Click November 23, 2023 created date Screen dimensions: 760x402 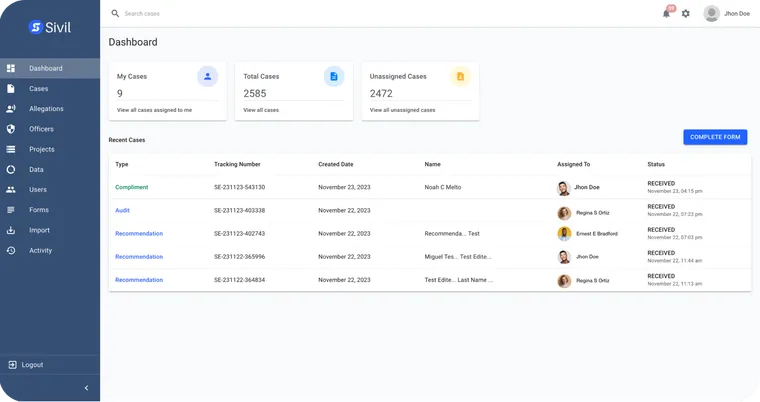[344, 187]
